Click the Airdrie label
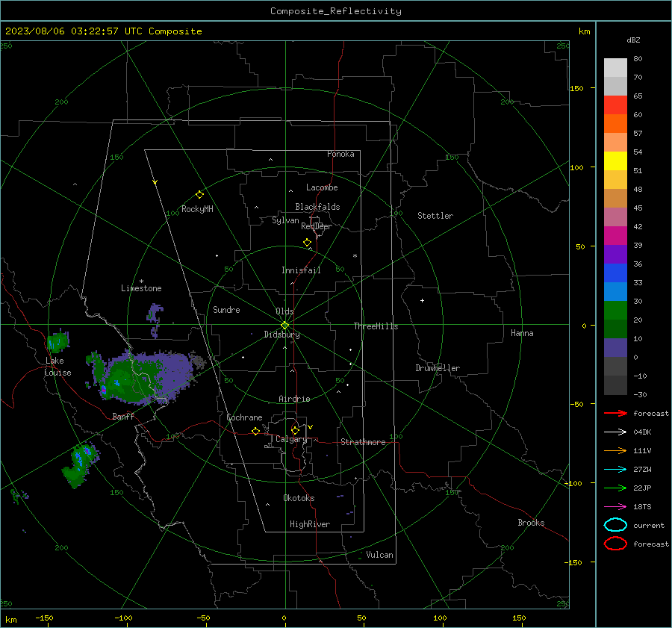 click(294, 399)
